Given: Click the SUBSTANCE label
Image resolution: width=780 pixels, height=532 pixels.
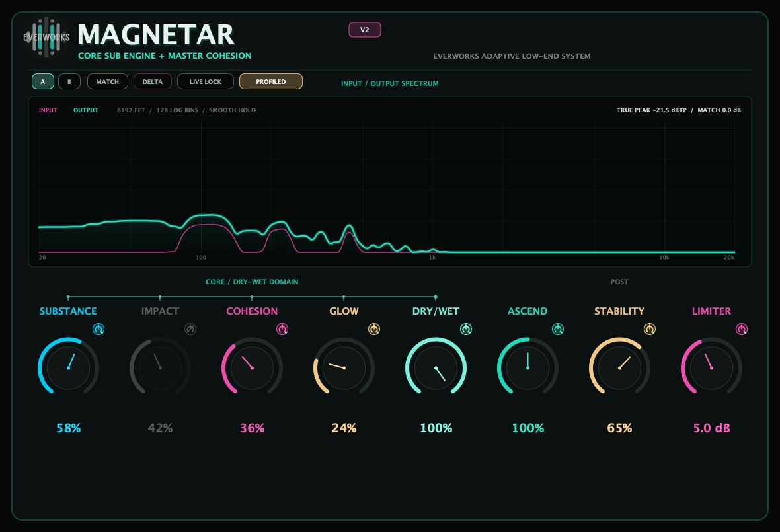Looking at the screenshot, I should tap(69, 311).
